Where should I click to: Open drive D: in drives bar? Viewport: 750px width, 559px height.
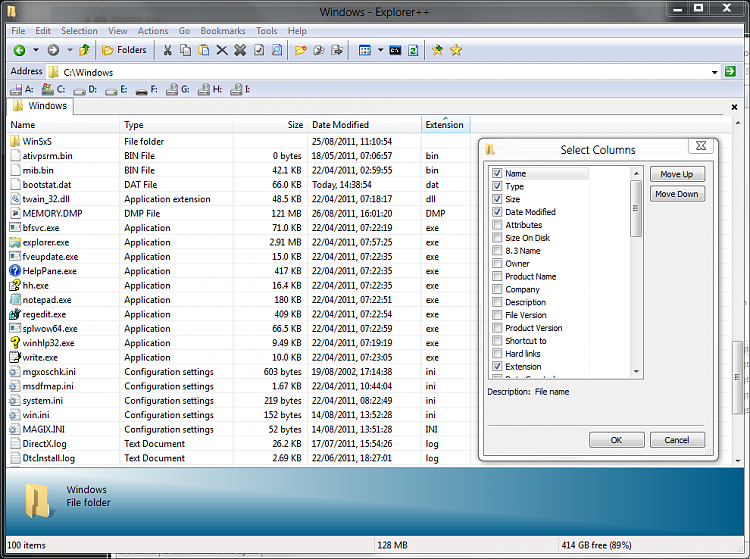[86, 89]
